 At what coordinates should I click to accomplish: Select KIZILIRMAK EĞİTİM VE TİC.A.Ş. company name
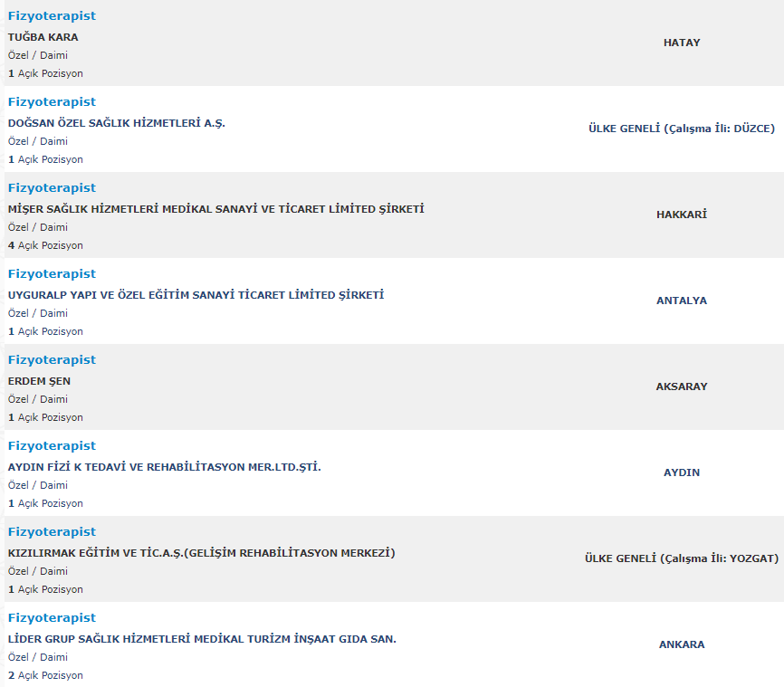[x=201, y=553]
